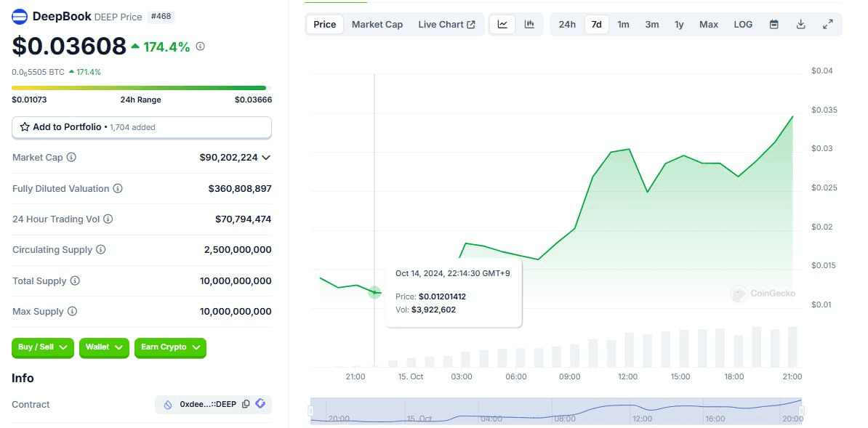Show Total Supply info icon

75,280
